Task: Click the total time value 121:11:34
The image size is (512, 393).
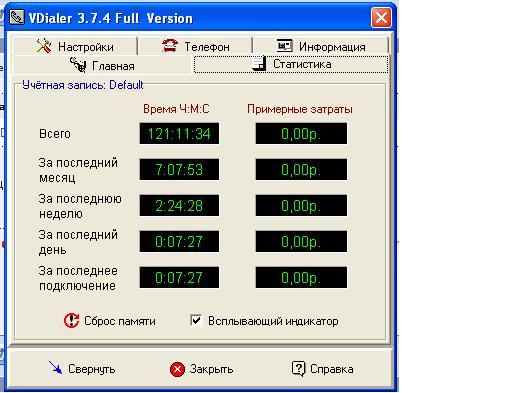Action: pyautogui.click(x=179, y=133)
